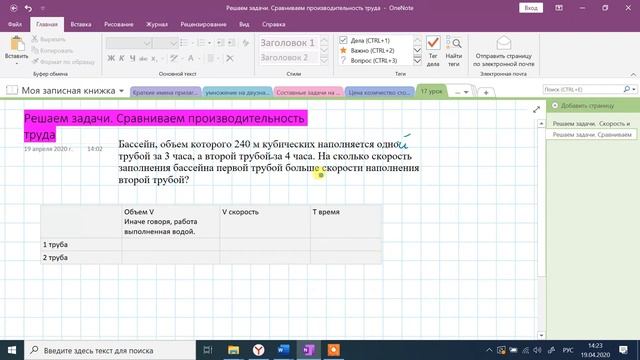Expand the page to full view
Viewport: 640px width, 360px height.
click(536, 109)
